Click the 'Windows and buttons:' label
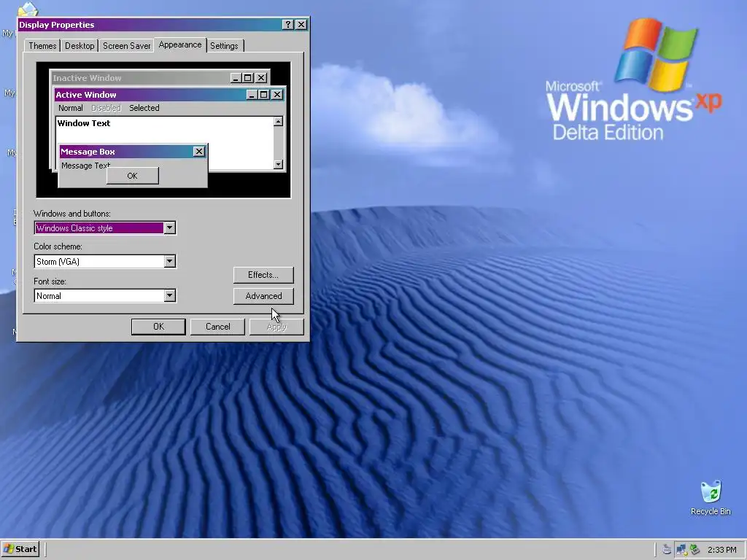This screenshot has height=560, width=747. [x=72, y=214]
